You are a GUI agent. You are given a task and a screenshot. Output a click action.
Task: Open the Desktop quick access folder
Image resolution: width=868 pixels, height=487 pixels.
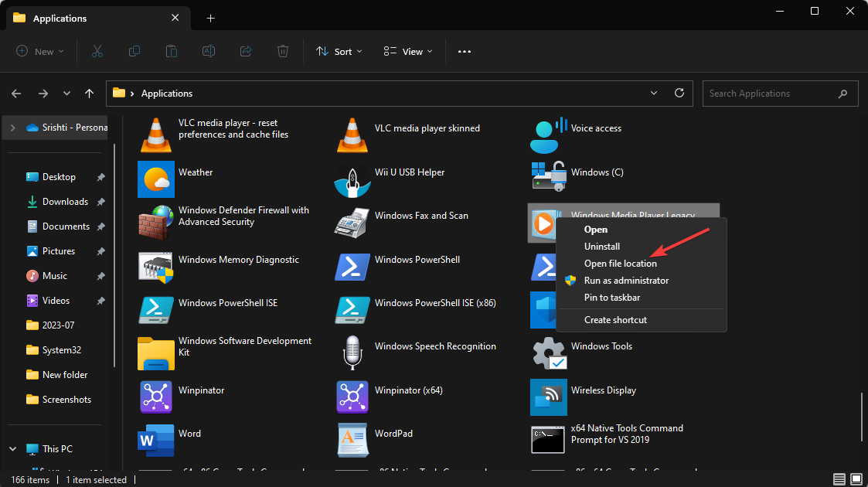point(59,177)
